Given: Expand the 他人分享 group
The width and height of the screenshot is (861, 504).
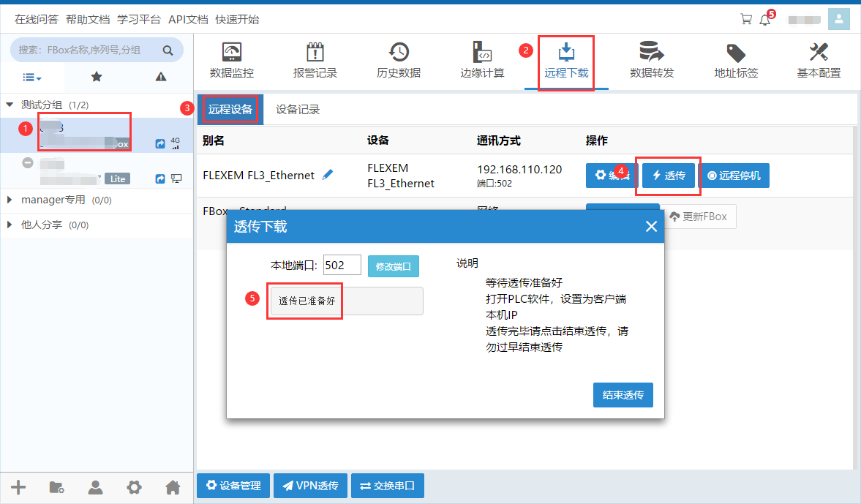Looking at the screenshot, I should pos(10,225).
